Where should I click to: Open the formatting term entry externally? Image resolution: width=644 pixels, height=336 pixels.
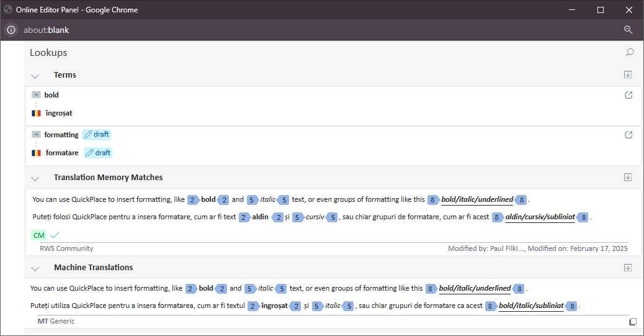click(x=628, y=135)
